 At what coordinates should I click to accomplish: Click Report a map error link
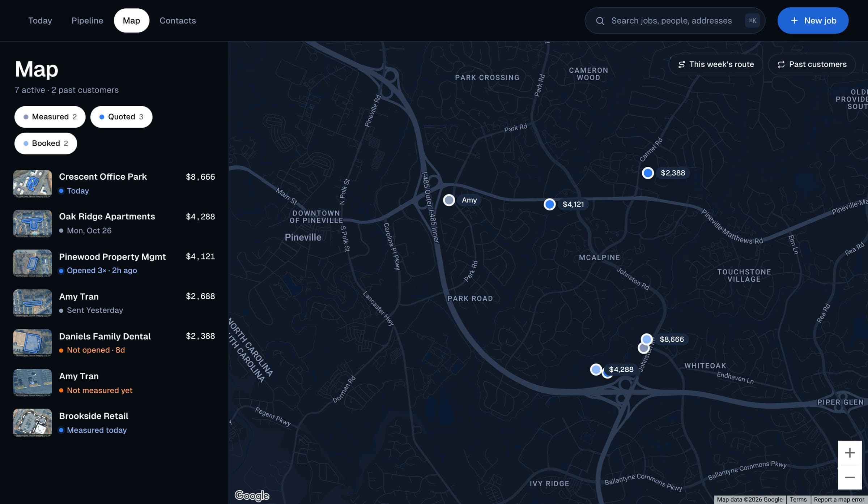[x=839, y=499]
